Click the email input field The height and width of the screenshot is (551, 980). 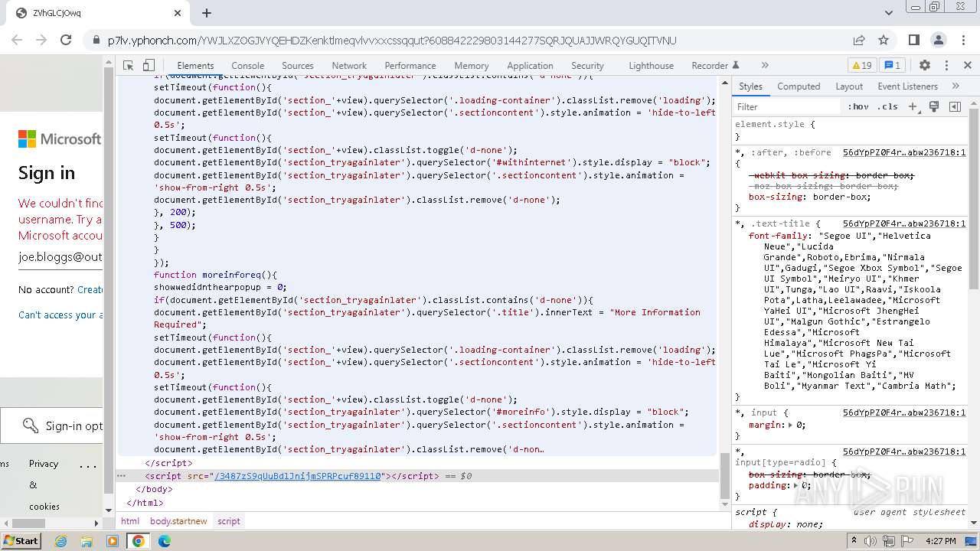[x=60, y=257]
